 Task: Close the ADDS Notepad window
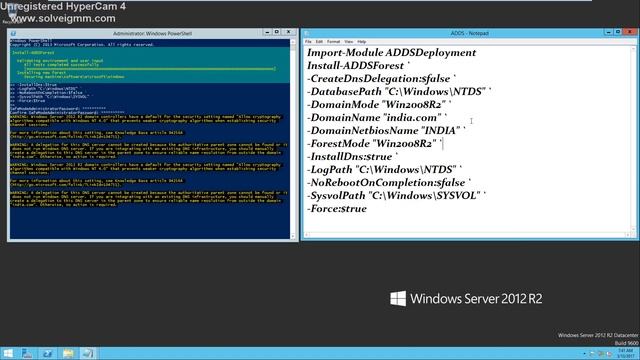tap(630, 32)
